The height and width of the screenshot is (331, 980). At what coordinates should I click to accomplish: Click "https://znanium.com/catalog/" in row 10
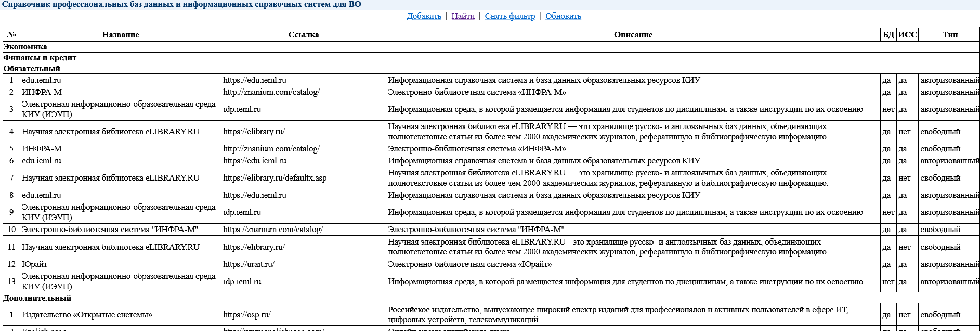click(x=304, y=230)
